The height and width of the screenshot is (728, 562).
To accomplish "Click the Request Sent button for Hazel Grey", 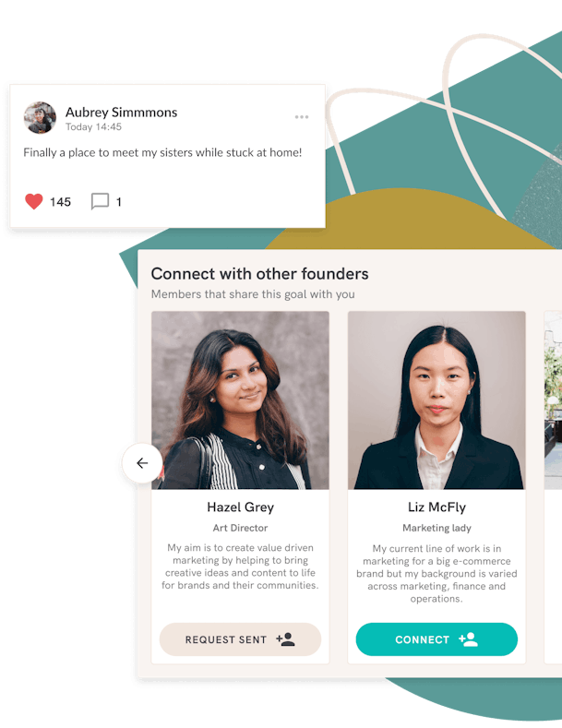I will click(x=240, y=639).
